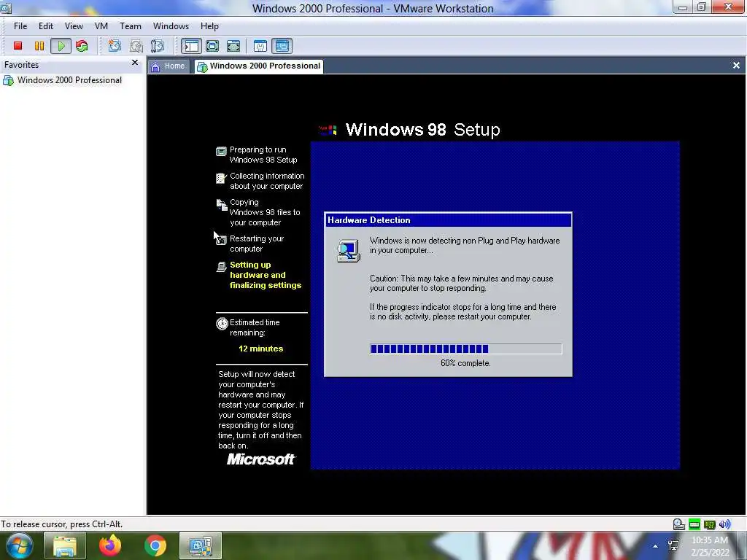Screen dimensions: 747x560
Task: Click the 12 minutes remaining text
Action: click(x=260, y=349)
